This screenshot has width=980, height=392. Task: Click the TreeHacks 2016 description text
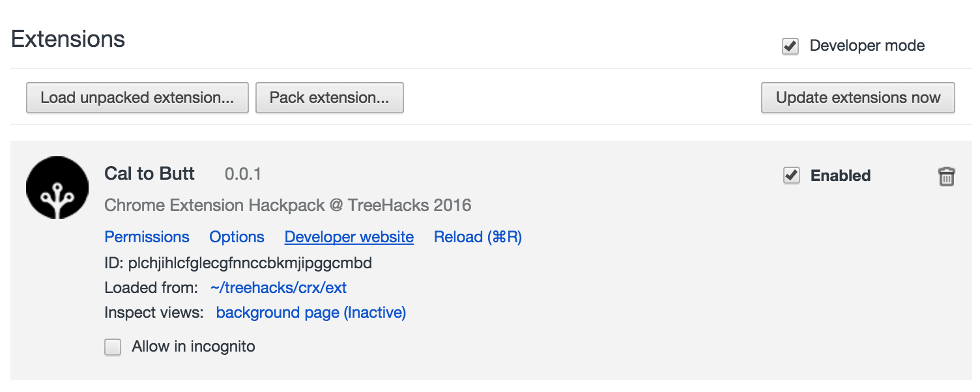(x=287, y=206)
